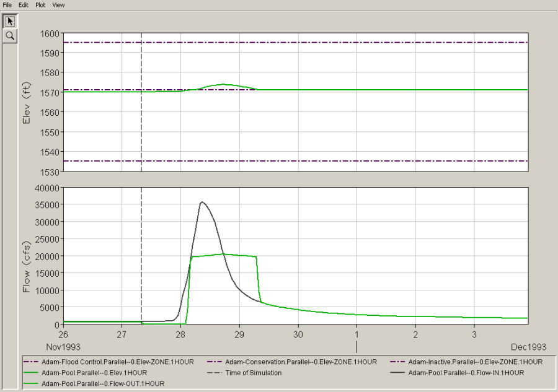Activate the magnifier zoom tool
Viewport: 558px width, 392px height.
click(10, 36)
